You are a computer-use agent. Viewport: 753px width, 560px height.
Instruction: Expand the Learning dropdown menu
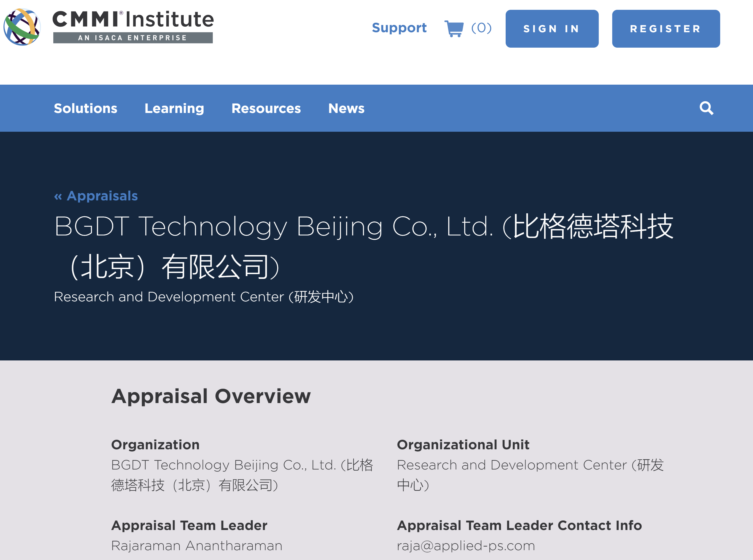[174, 108]
